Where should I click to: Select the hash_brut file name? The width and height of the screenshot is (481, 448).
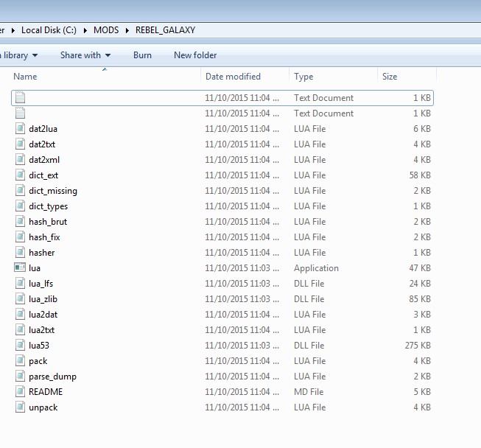point(48,222)
